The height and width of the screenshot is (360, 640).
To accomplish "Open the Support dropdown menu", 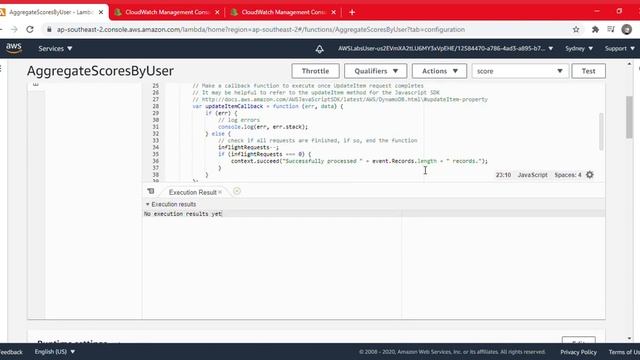I will click(620, 48).
